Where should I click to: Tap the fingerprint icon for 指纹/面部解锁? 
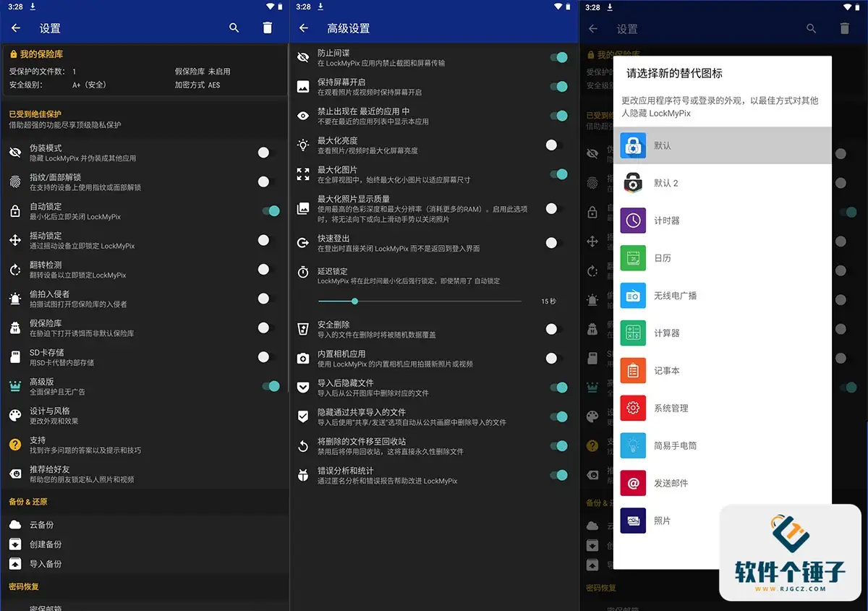[x=15, y=181]
